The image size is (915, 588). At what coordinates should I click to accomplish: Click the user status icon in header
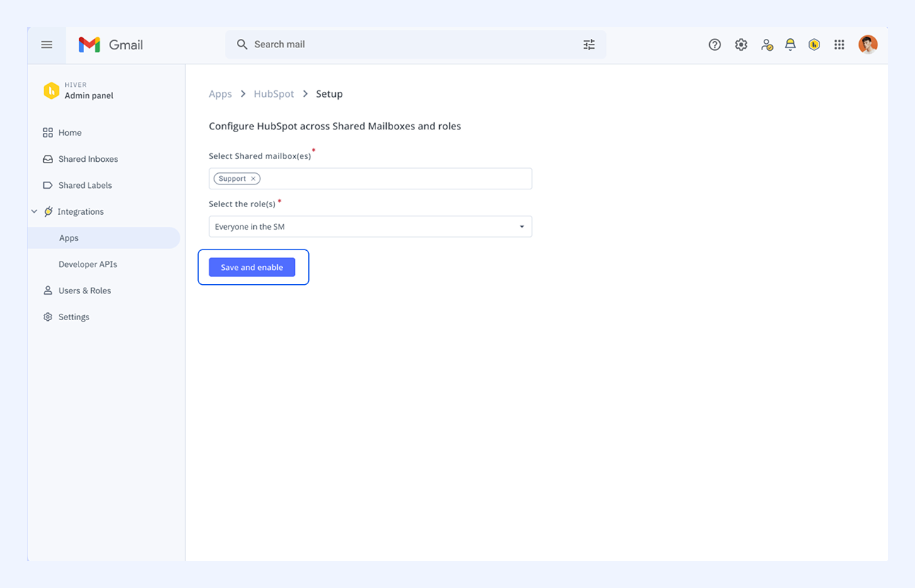767,45
